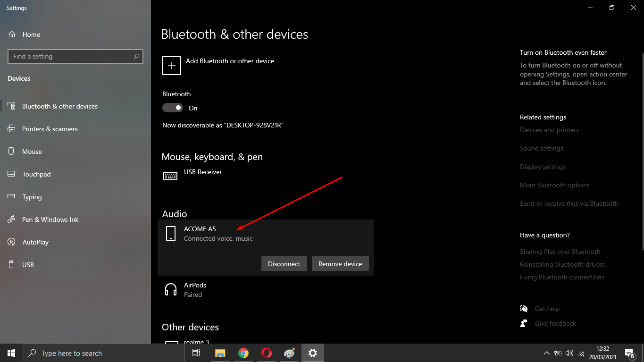Click the taskbar search box
644x362 pixels.
[104, 353]
